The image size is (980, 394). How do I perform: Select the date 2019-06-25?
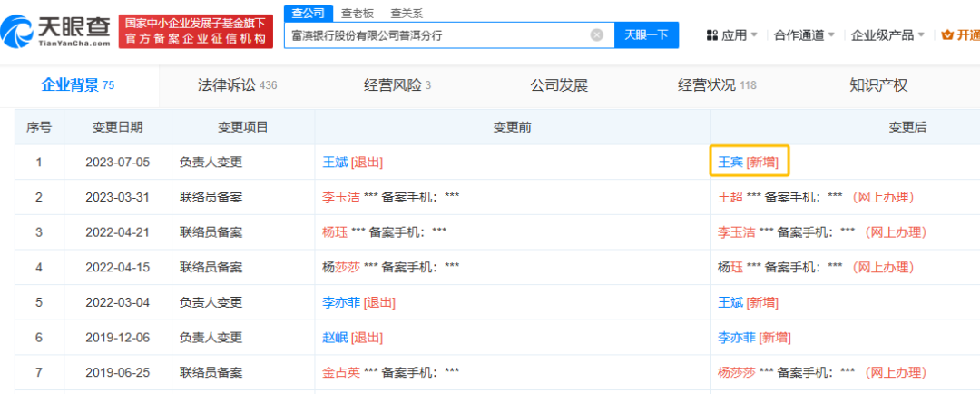click(x=117, y=373)
